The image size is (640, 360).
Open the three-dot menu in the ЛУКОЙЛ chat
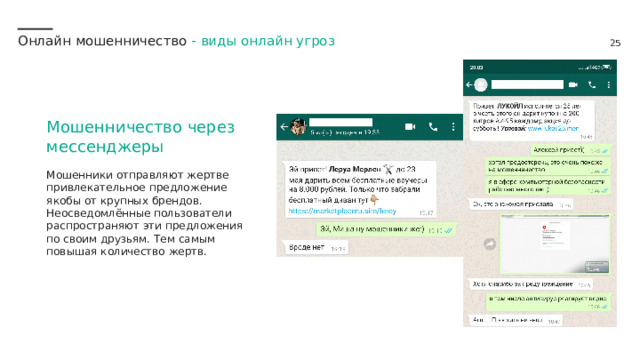[609, 84]
